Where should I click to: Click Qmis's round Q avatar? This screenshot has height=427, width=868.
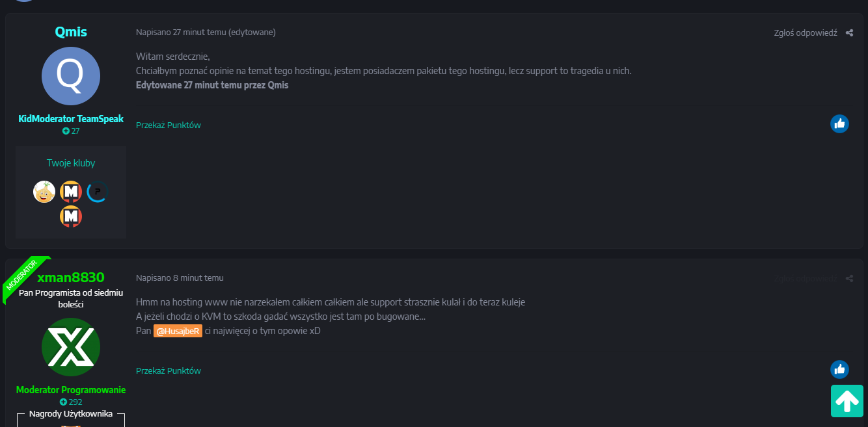tap(71, 76)
